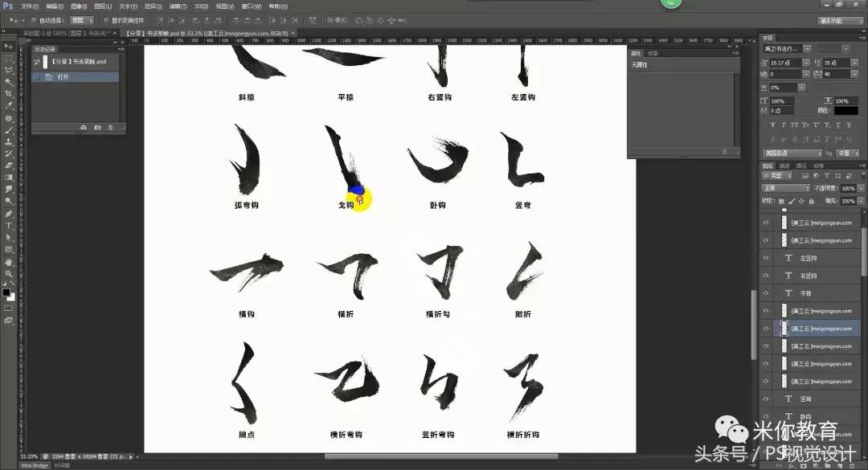Select the Hand tool
The height and width of the screenshot is (470, 868).
8,262
